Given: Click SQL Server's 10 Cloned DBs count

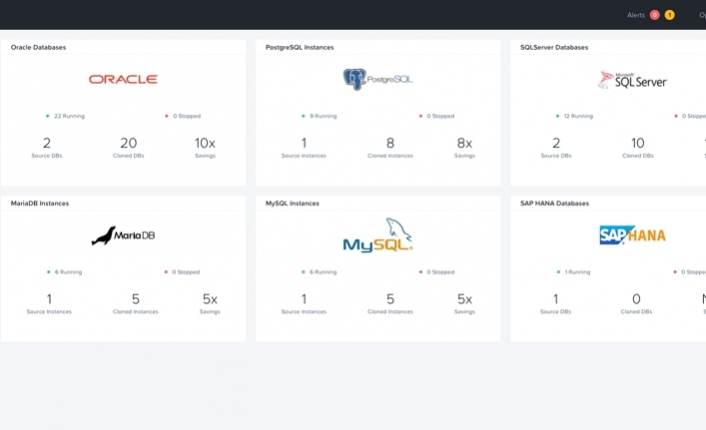Looking at the screenshot, I should [x=638, y=148].
